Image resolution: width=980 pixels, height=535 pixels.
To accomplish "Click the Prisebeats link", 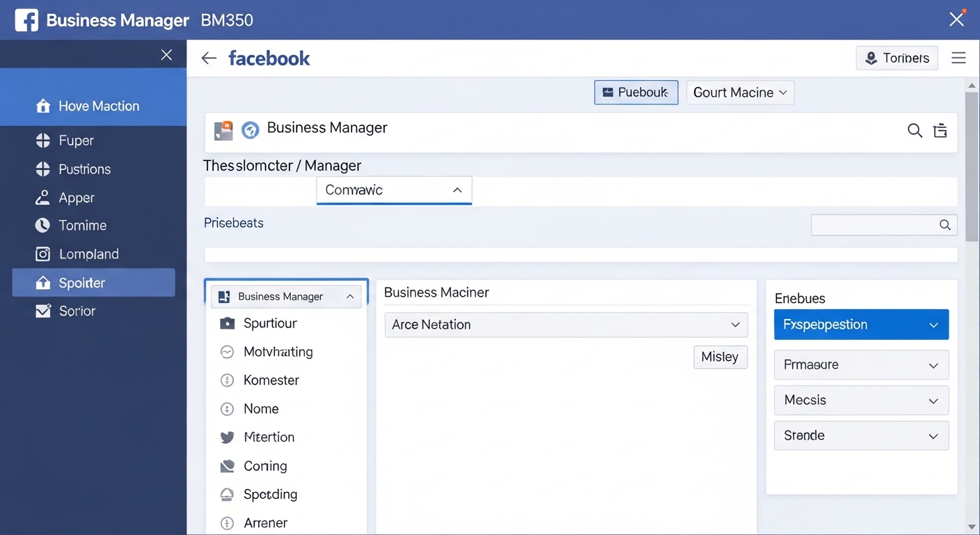I will (234, 223).
